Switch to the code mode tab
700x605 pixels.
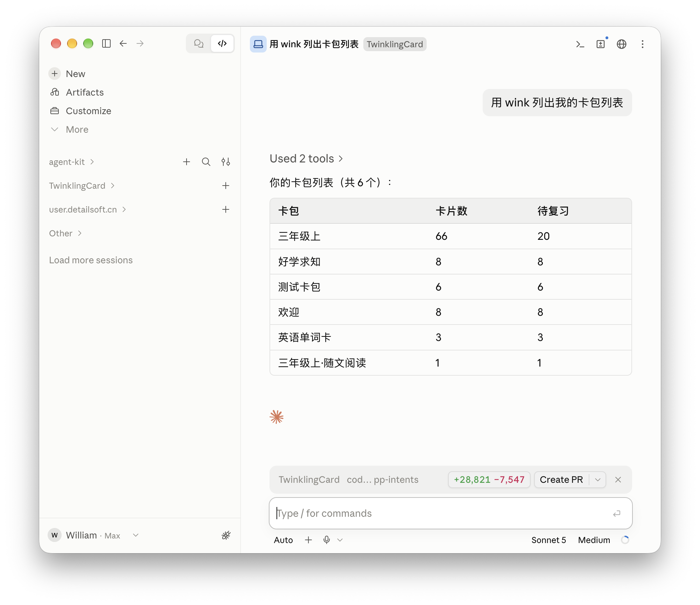(x=222, y=43)
